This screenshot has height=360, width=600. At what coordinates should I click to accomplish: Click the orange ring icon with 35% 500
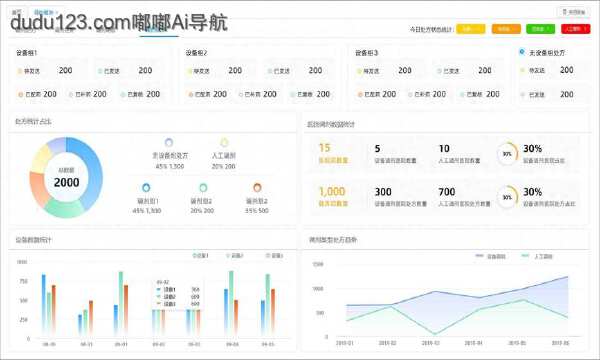click(257, 187)
